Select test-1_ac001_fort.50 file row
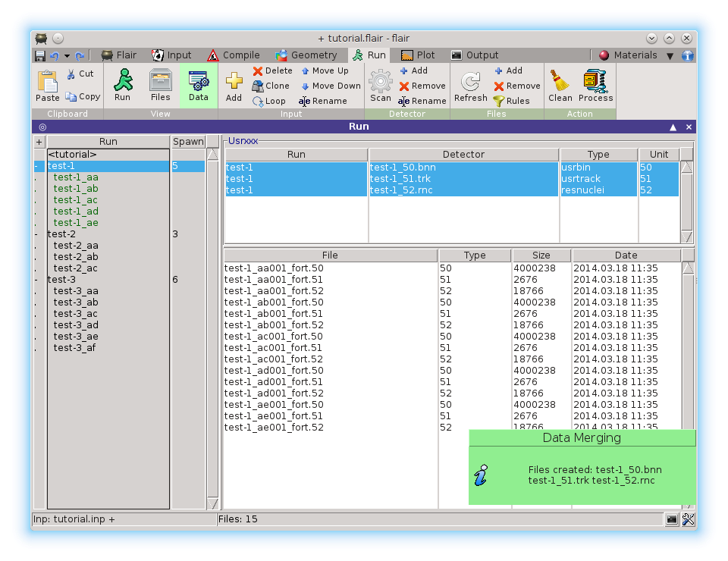 pyautogui.click(x=274, y=337)
